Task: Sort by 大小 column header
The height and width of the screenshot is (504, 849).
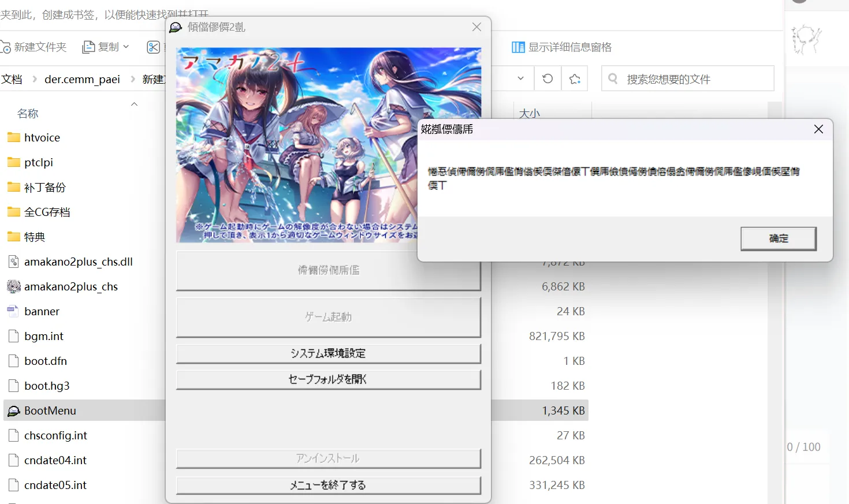Action: pos(529,113)
